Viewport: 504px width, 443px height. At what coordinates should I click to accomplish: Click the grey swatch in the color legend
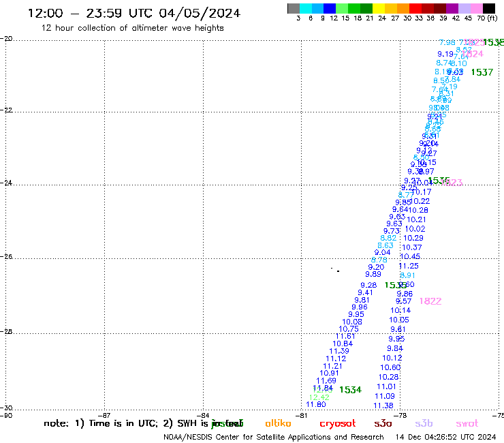(x=294, y=8)
